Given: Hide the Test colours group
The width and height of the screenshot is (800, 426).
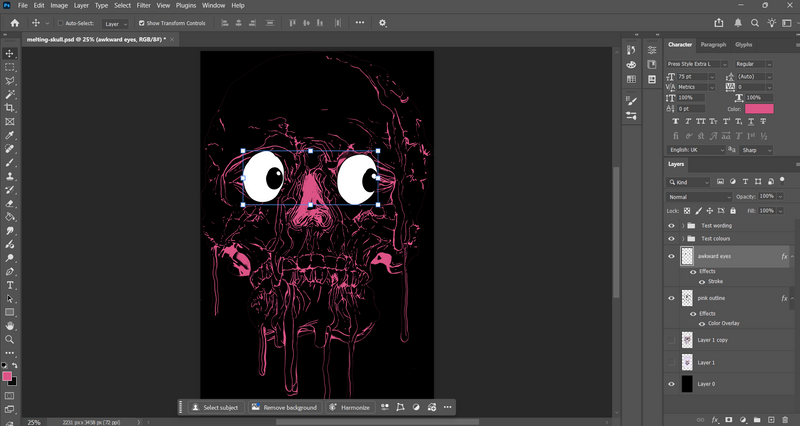Looking at the screenshot, I should 671,238.
